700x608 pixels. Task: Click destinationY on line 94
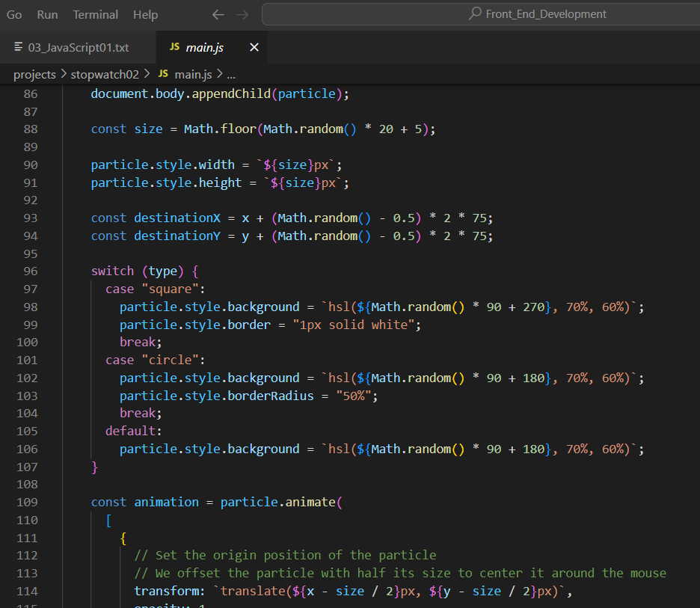[177, 236]
